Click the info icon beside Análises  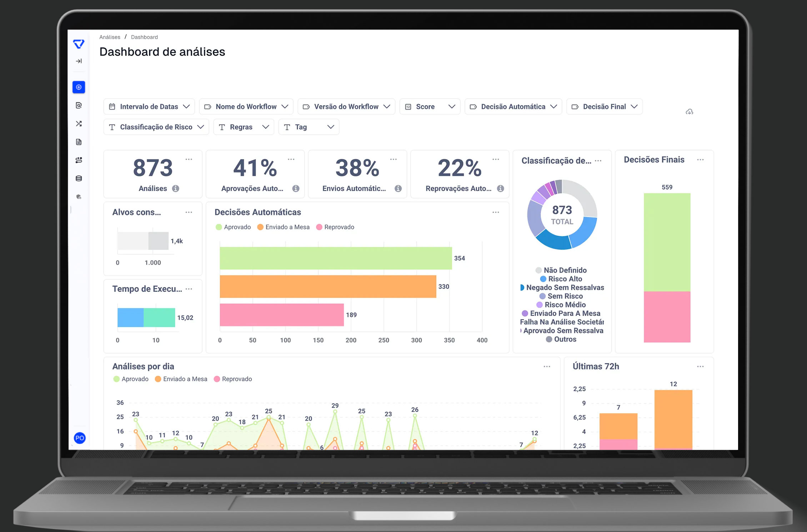[176, 189]
